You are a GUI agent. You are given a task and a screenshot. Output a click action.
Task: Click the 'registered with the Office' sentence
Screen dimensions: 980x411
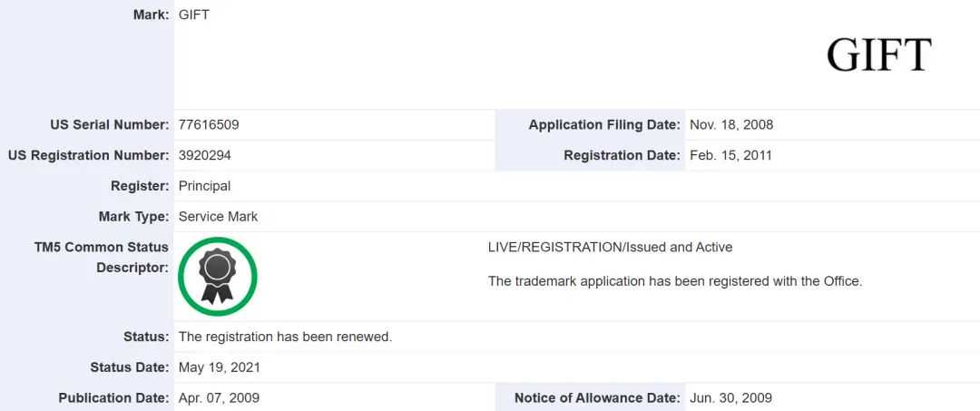click(x=675, y=281)
